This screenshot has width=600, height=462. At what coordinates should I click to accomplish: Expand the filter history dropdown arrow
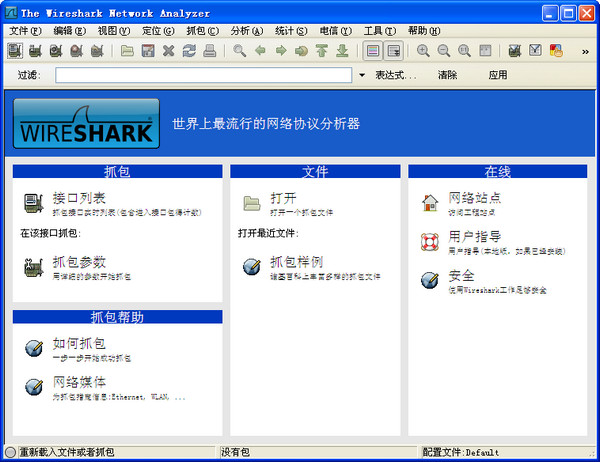(x=361, y=75)
